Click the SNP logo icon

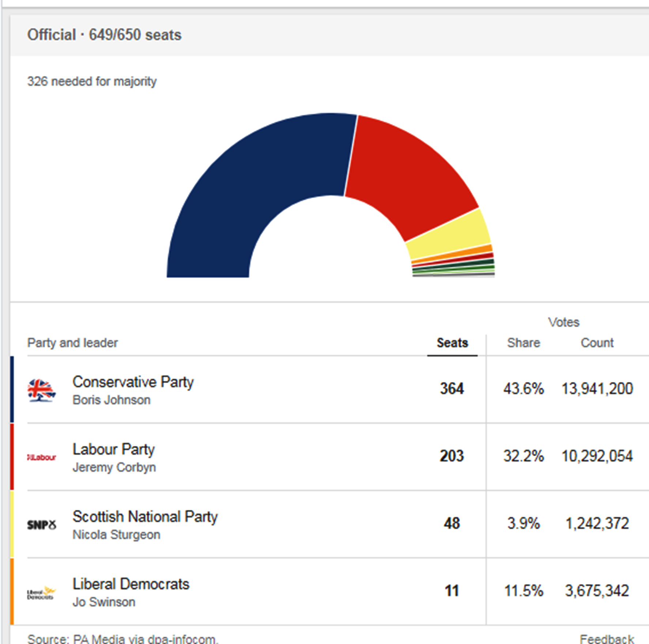point(41,525)
